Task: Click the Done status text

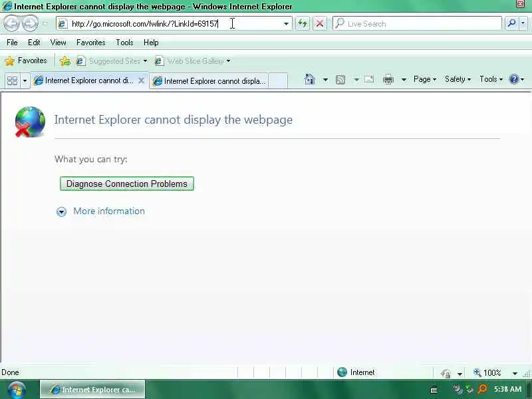Action: tap(10, 372)
